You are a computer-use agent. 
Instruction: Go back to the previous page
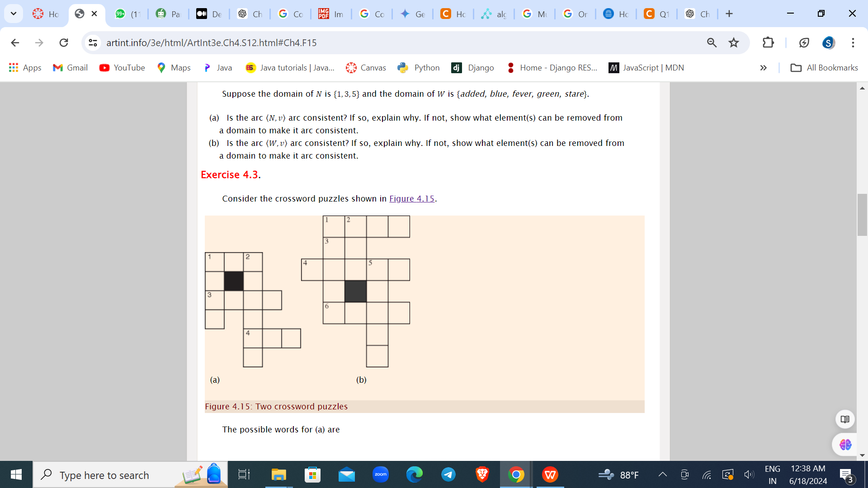[15, 42]
